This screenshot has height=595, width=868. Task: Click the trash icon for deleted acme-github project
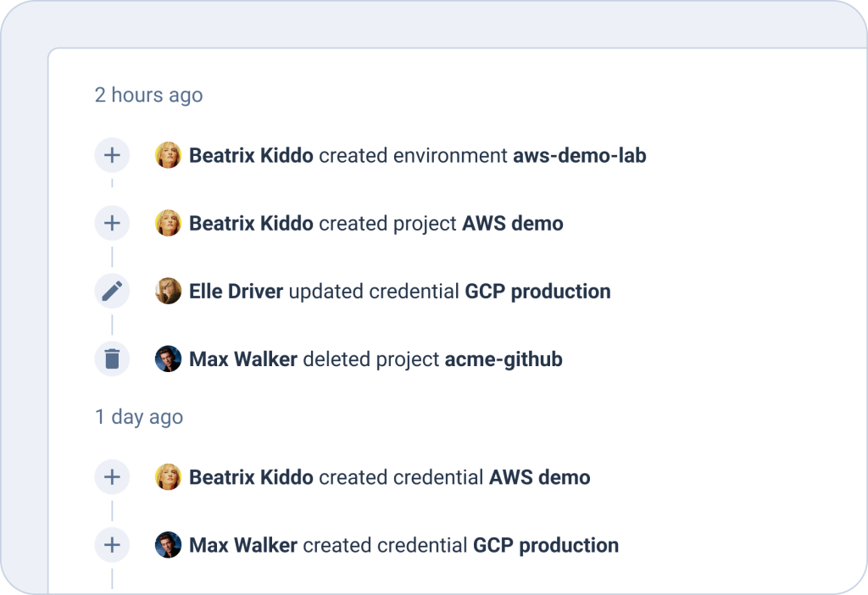click(112, 359)
